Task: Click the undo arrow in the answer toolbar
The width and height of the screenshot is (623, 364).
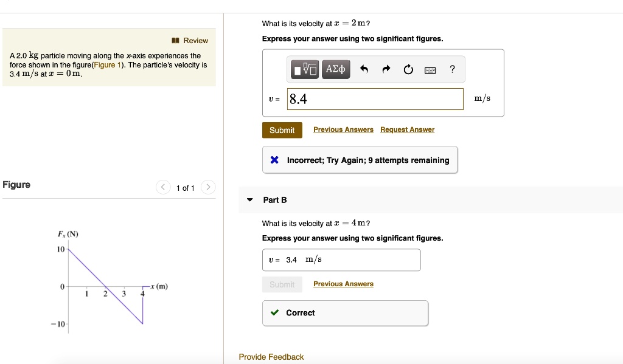Action: click(364, 69)
